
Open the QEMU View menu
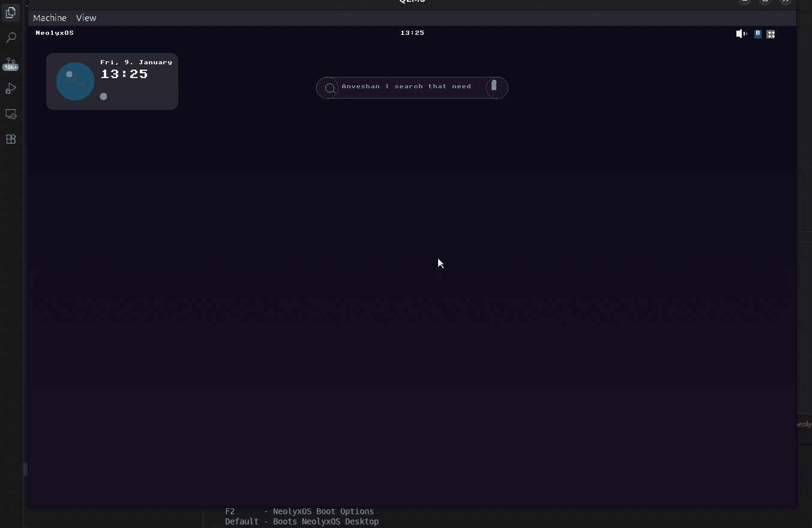[x=86, y=18]
